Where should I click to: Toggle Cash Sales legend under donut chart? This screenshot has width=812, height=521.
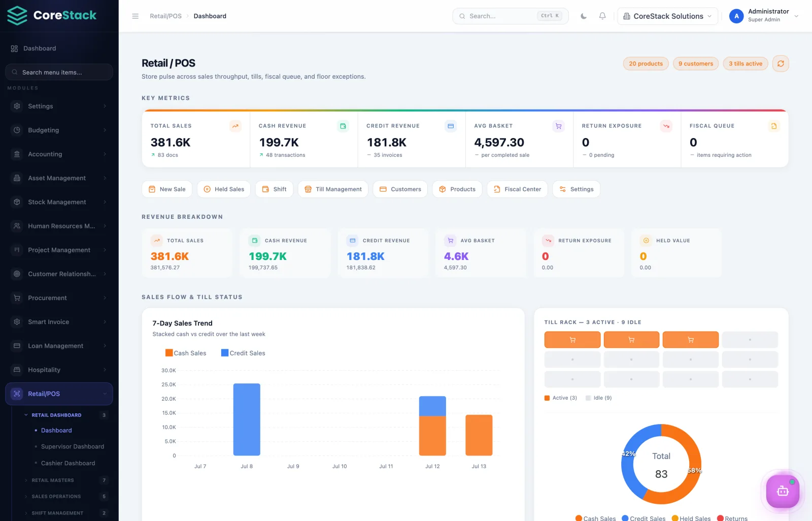click(x=595, y=518)
